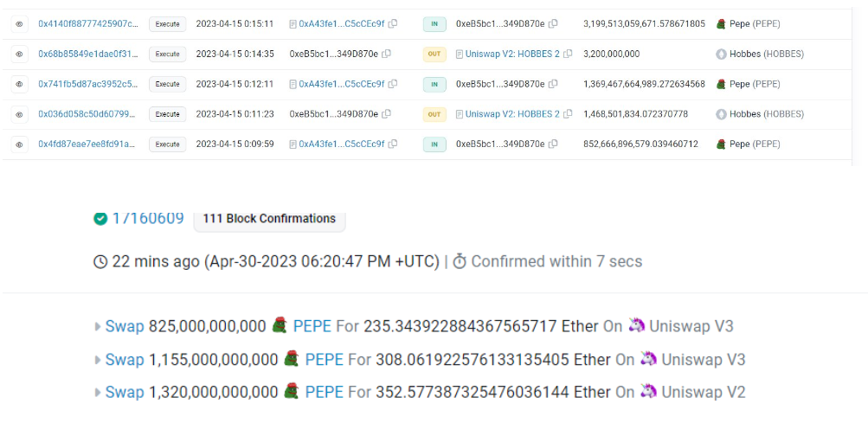Open the PEPE token link in the 308.06 Ether swap
This screenshot has width=868, height=423.
(x=325, y=359)
